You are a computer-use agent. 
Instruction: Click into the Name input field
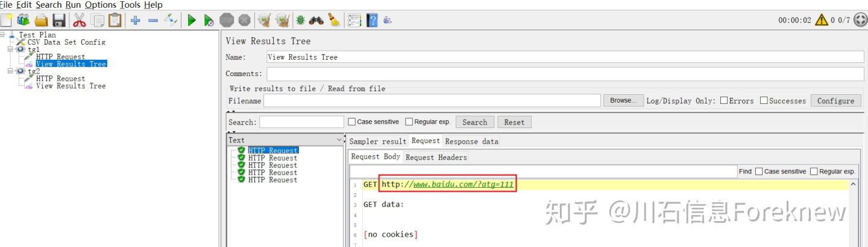coord(565,57)
